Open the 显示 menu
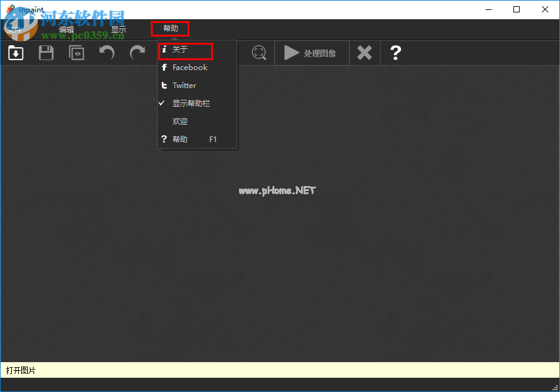560x392 pixels. [x=119, y=29]
